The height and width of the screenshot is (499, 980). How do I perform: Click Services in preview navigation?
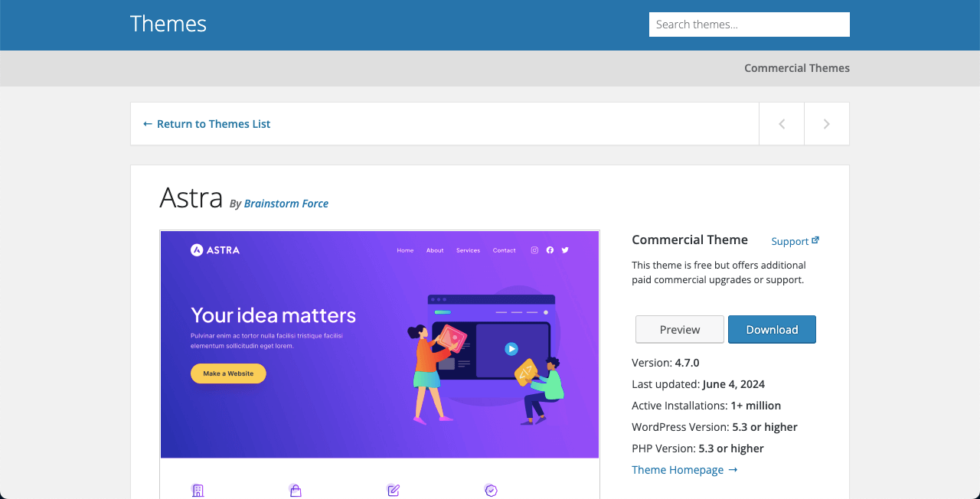tap(468, 250)
